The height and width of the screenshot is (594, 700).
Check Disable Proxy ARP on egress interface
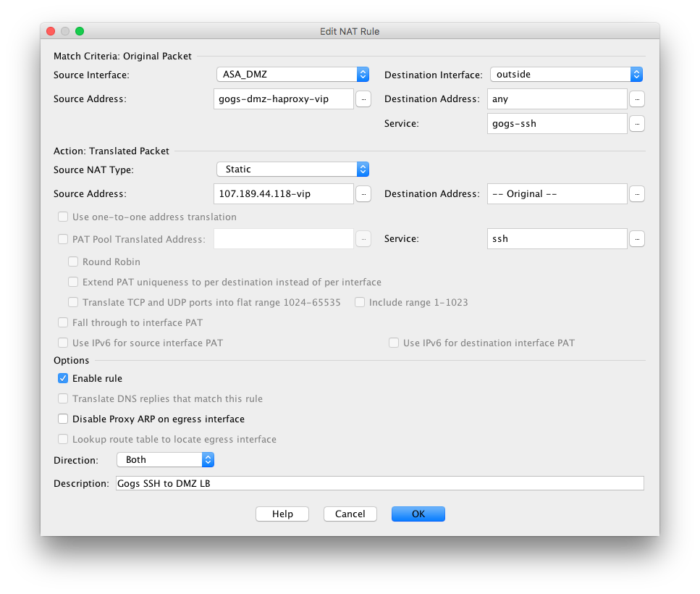pyautogui.click(x=64, y=419)
